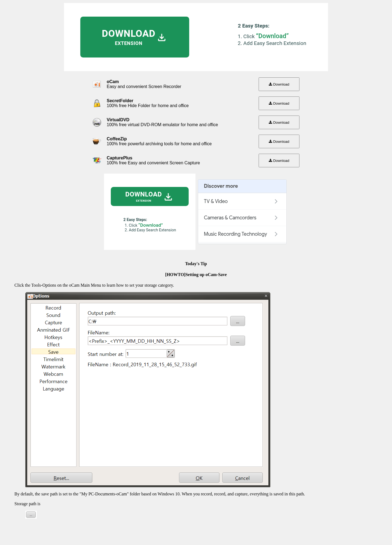Download SecretFolder
Viewport: 392px width, 545px height.
[x=279, y=103]
